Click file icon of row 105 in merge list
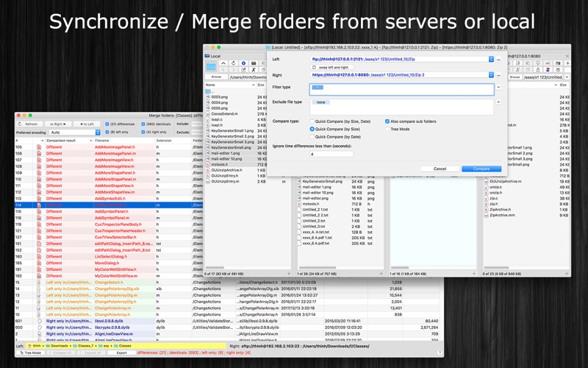The width and height of the screenshot is (588, 368). click(39, 147)
